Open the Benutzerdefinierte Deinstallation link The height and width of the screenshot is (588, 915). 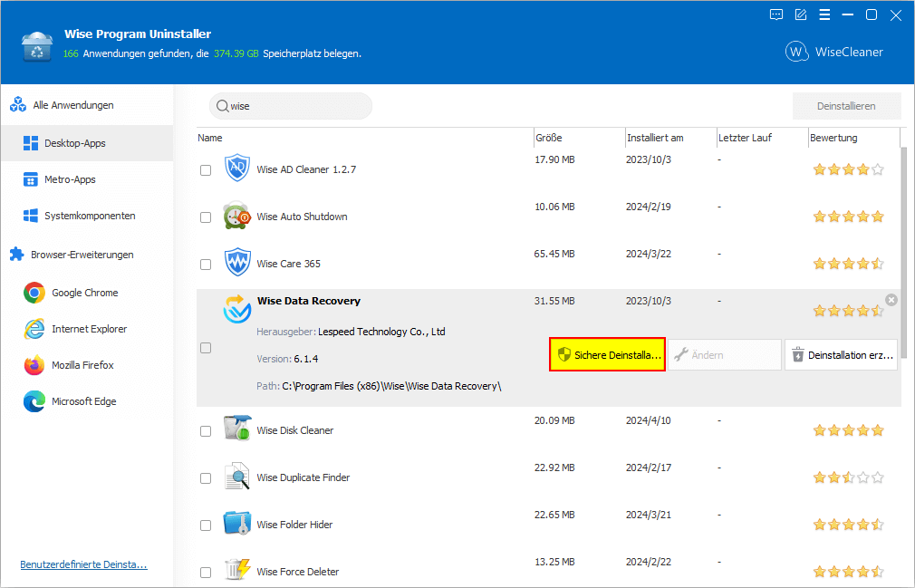(83, 564)
